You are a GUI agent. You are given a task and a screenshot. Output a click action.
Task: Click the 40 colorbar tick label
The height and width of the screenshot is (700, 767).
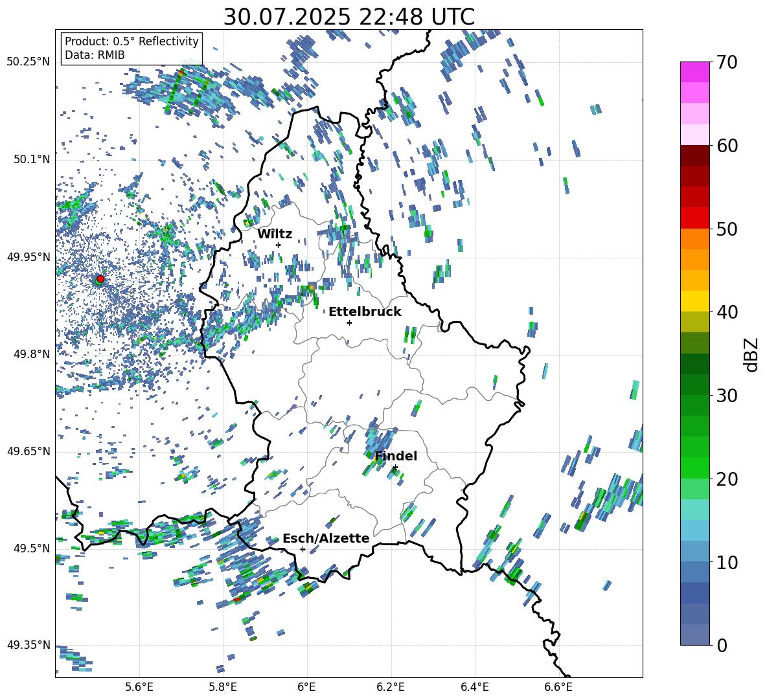727,312
